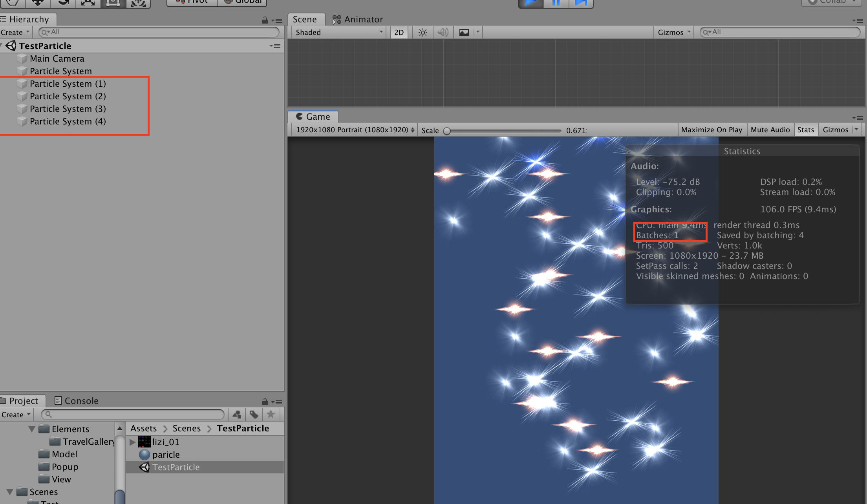867x504 pixels.
Task: Click the favorites star icon in Project
Action: click(x=271, y=414)
